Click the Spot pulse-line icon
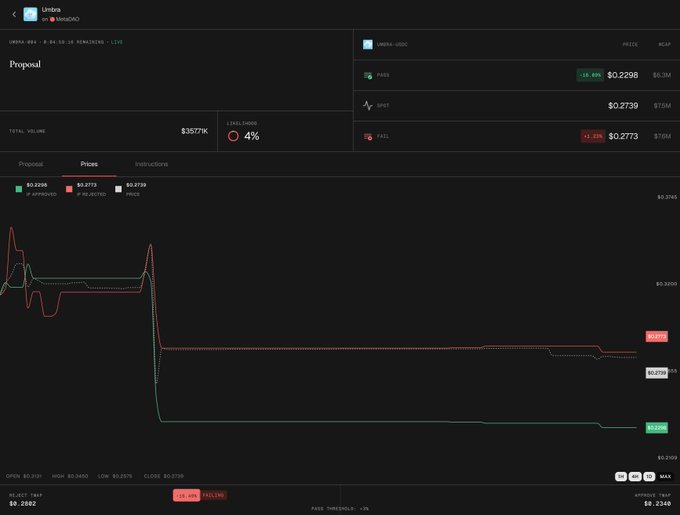680x515 pixels. pyautogui.click(x=368, y=105)
